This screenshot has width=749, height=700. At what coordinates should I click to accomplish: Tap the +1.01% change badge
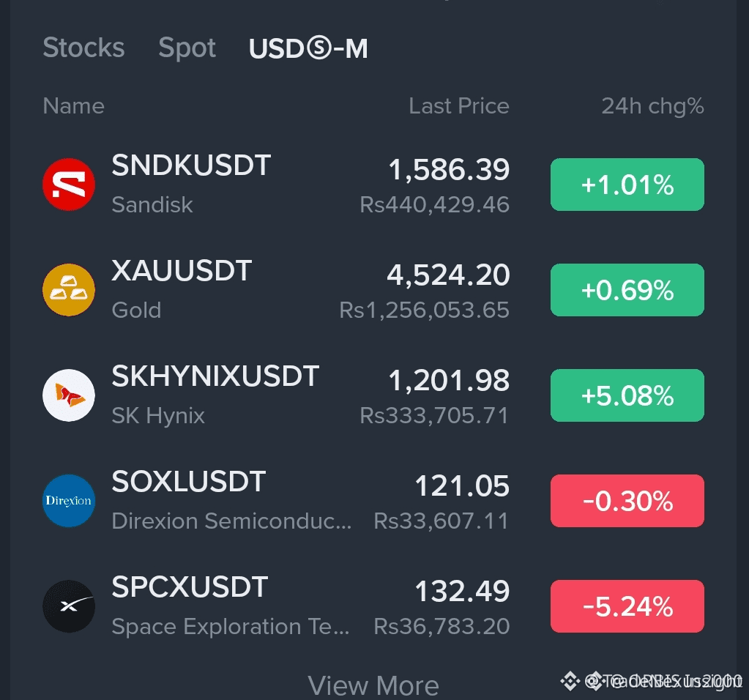[627, 185]
